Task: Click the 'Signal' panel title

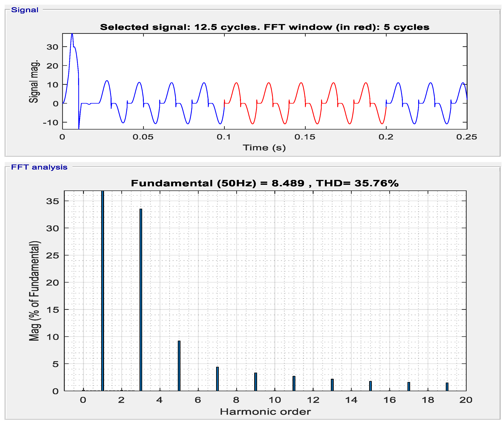Action: [25, 10]
